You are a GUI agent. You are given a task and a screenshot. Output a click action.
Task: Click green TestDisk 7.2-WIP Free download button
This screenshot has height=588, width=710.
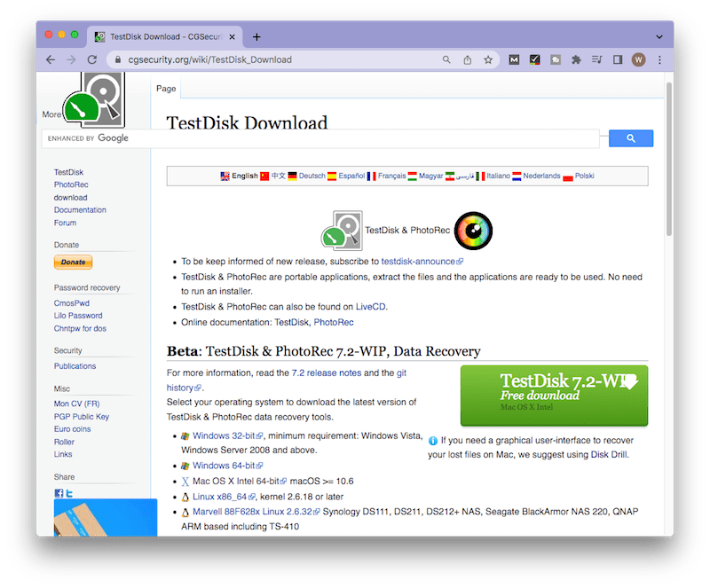tap(554, 396)
